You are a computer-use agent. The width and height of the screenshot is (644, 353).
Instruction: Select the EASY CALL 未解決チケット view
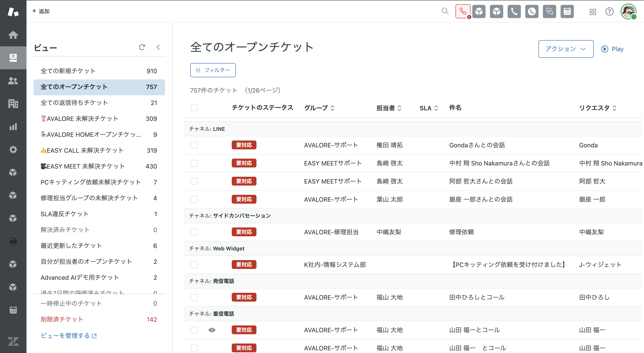coord(99,150)
